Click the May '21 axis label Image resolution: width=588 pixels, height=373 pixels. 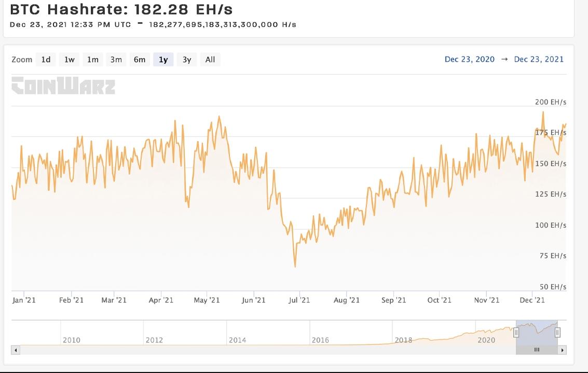pyautogui.click(x=207, y=300)
